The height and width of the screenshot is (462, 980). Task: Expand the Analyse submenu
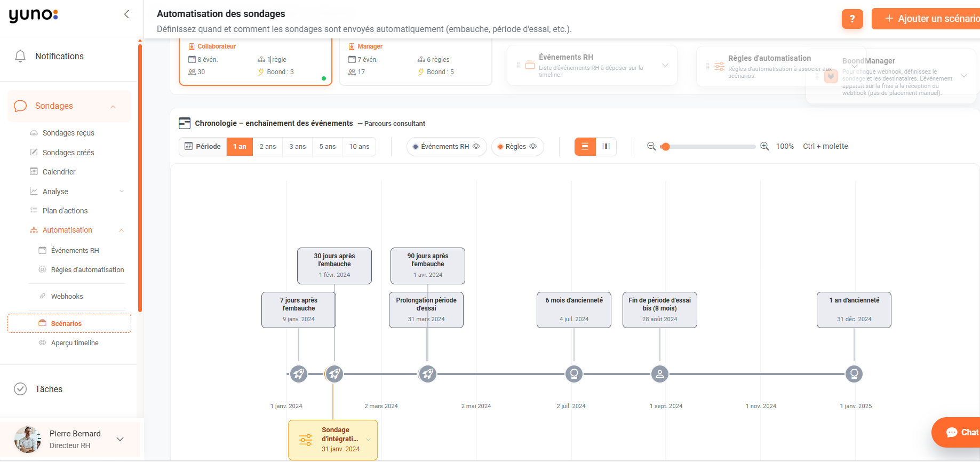coord(122,191)
